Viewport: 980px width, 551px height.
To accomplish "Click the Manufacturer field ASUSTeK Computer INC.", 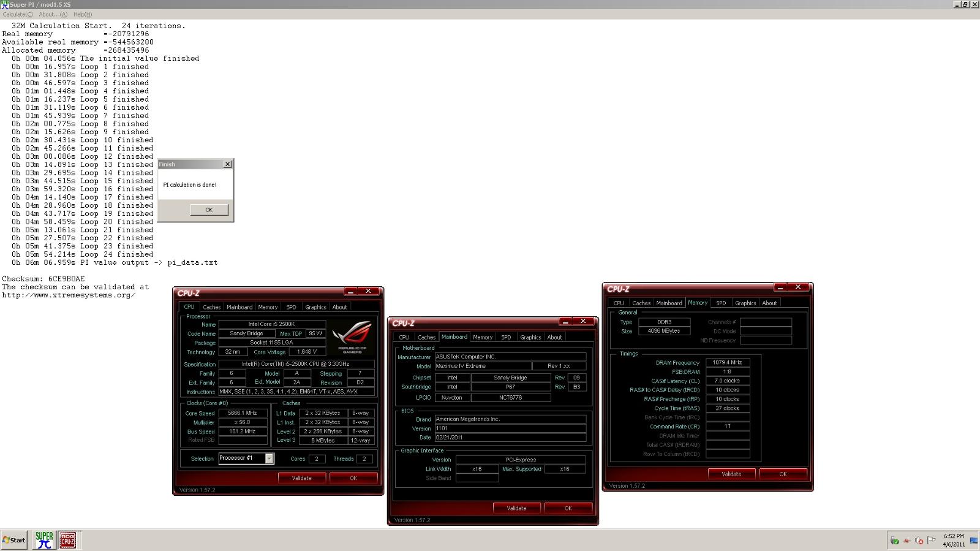I will coord(510,357).
